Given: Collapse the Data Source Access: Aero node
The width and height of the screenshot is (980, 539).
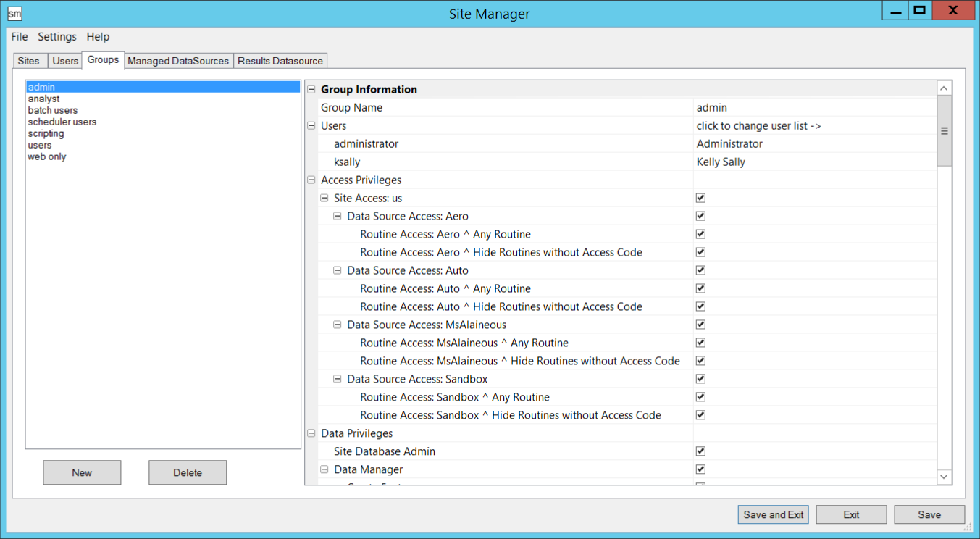Looking at the screenshot, I should 338,217.
